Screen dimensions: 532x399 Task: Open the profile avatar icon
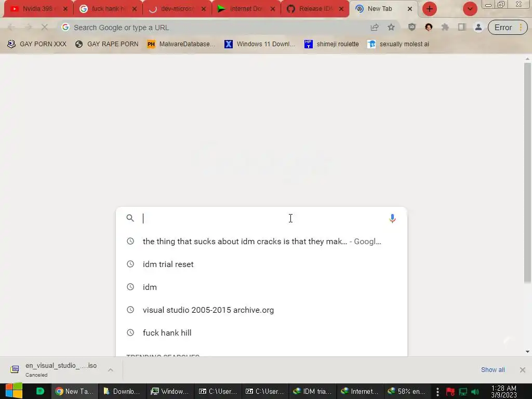[x=478, y=28]
